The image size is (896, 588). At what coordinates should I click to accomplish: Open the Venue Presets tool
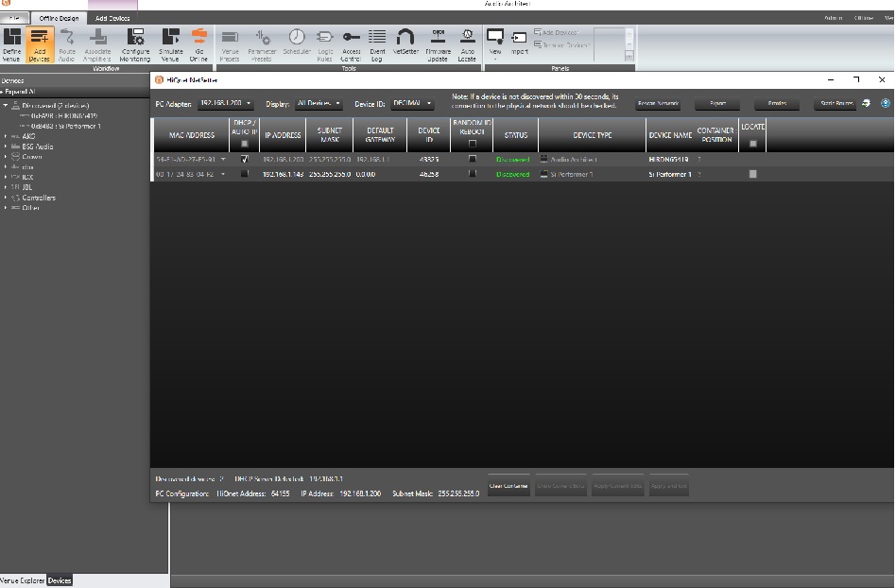click(x=230, y=44)
